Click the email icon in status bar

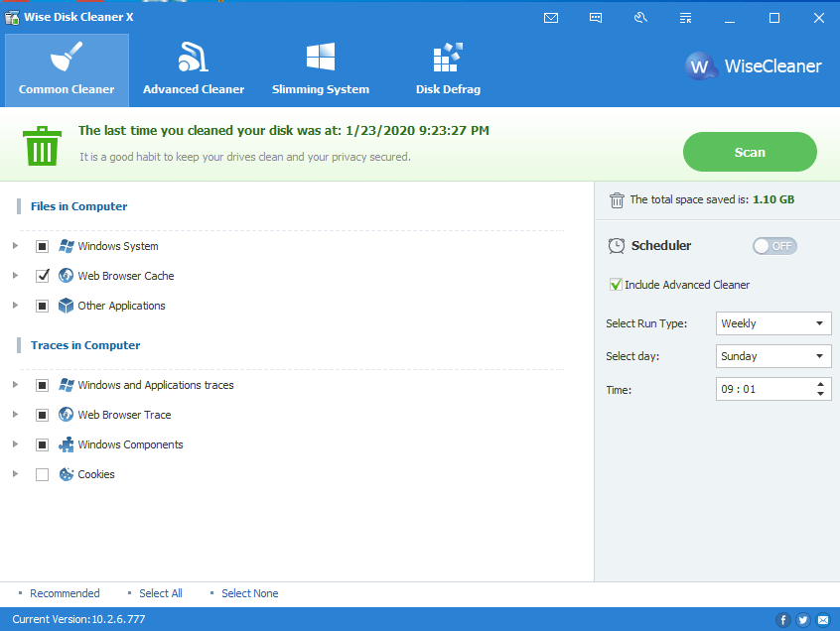(x=823, y=620)
